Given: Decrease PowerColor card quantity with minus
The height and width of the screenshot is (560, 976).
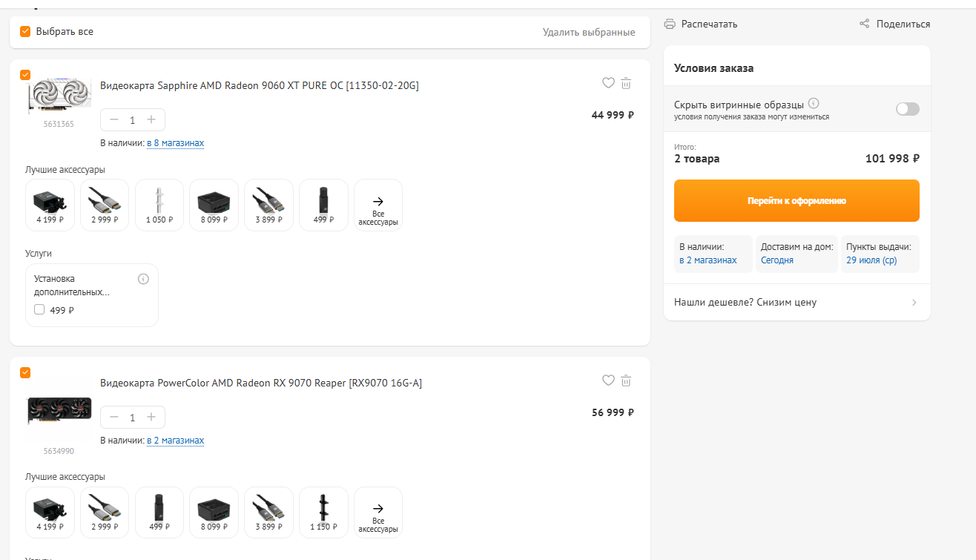Looking at the screenshot, I should coord(114,417).
